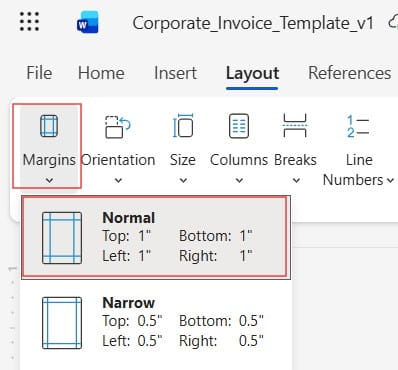The height and width of the screenshot is (370, 398).
Task: Click the Narrow margins preview thumbnail
Action: point(62,323)
